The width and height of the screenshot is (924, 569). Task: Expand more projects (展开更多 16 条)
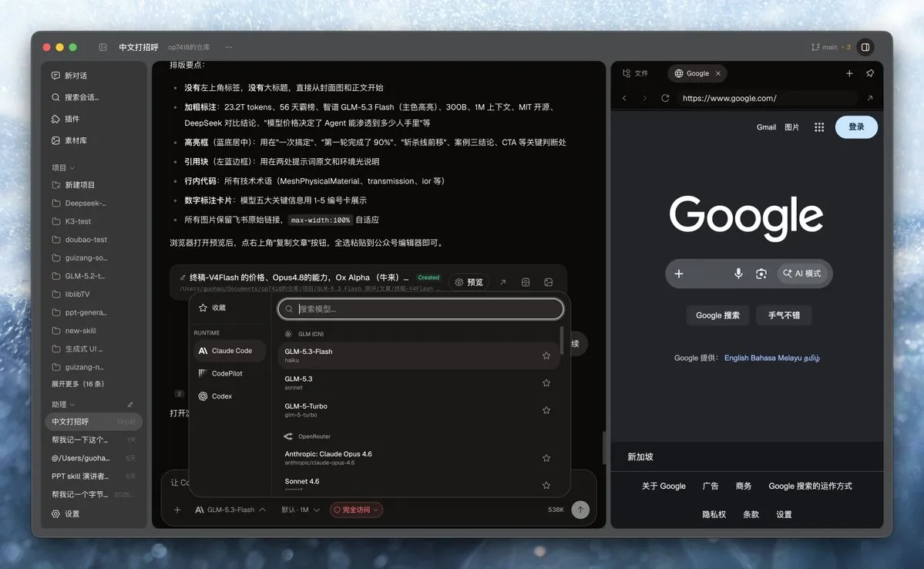coord(78,384)
